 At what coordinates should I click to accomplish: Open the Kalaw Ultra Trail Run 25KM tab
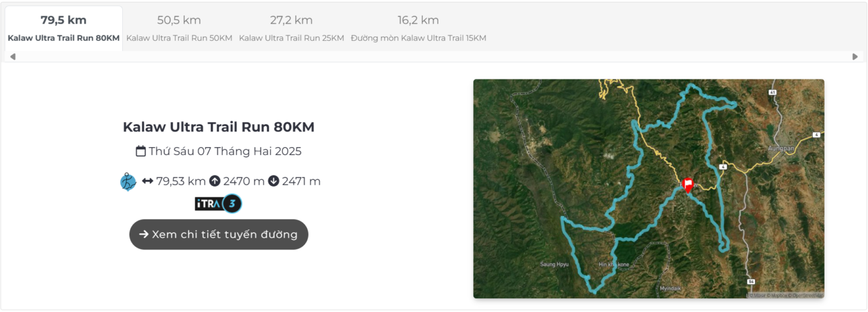point(291,29)
